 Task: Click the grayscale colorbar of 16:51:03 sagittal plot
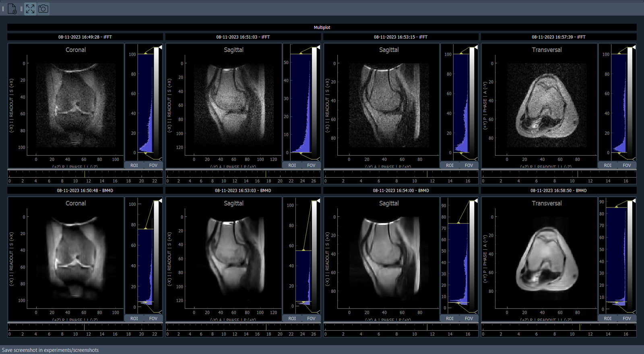[314, 103]
